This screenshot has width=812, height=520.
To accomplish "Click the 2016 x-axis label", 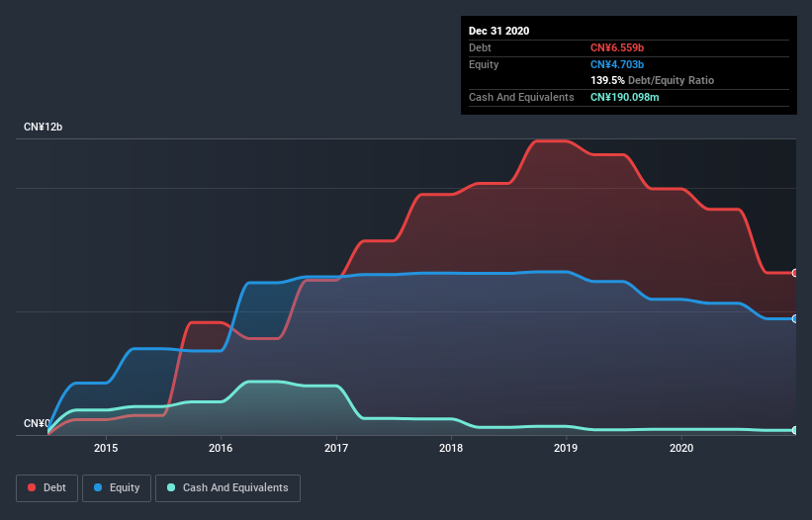I will tap(221, 448).
